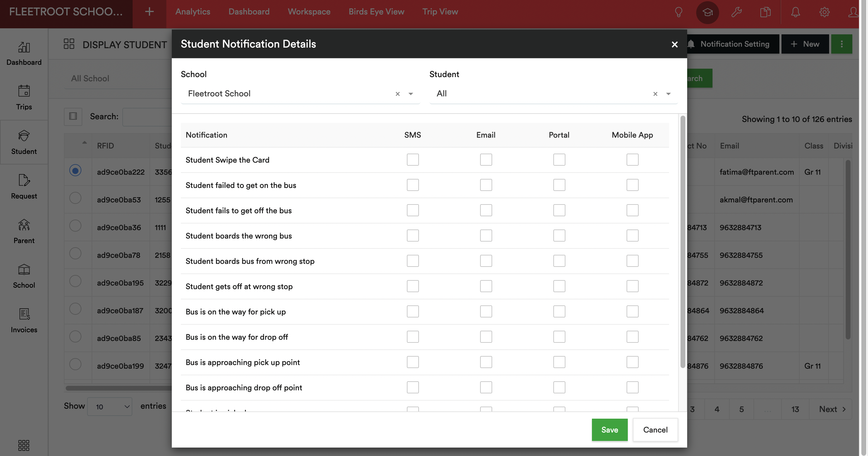
Task: Close the Student Notification Details dialog
Action: [675, 44]
